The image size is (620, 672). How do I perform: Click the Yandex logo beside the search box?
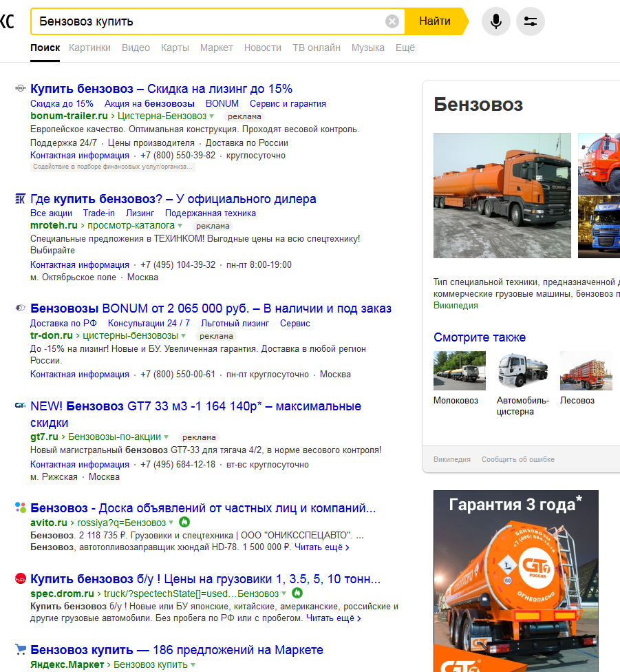click(x=7, y=21)
